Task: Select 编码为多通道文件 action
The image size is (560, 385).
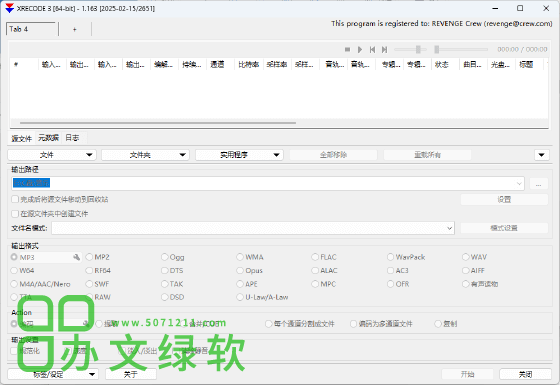Action: coord(381,324)
